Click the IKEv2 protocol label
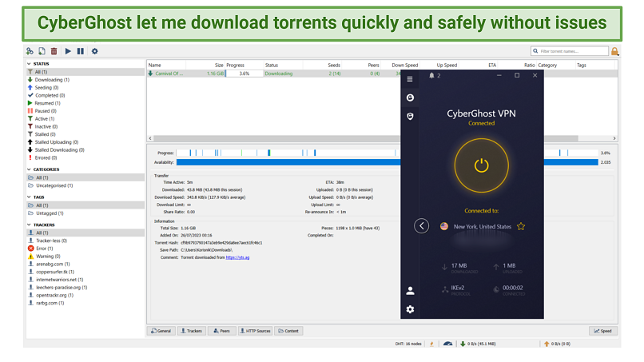Screen dimensions: 644x362 click(x=458, y=288)
